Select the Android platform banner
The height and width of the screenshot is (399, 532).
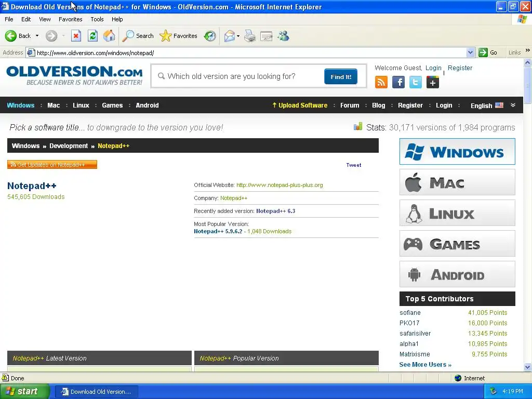457,274
